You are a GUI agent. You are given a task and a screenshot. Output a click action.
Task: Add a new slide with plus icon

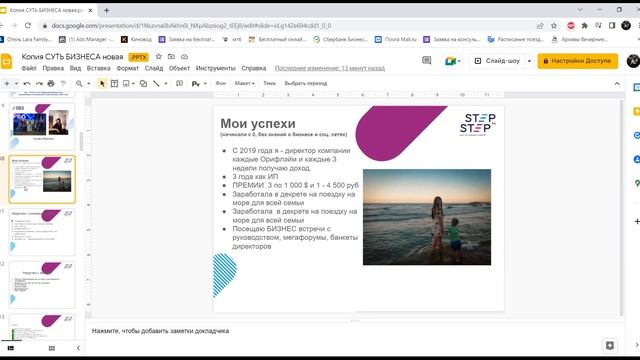pyautogui.click(x=7, y=83)
